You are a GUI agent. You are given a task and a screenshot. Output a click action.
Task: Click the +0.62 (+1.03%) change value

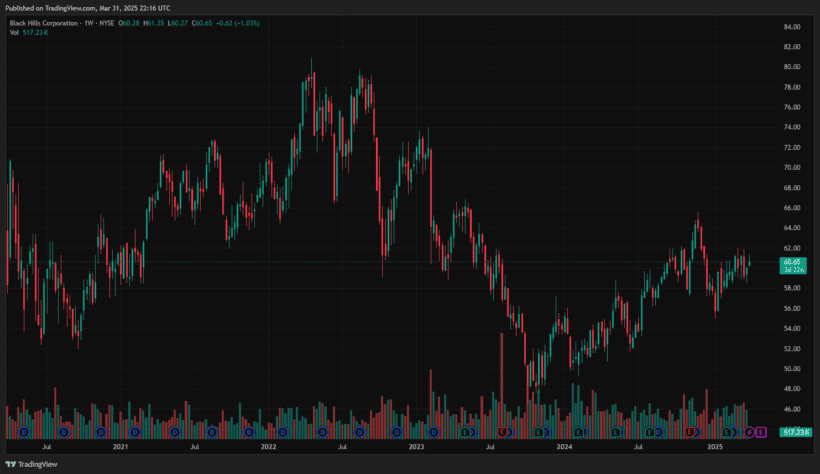tap(238, 23)
